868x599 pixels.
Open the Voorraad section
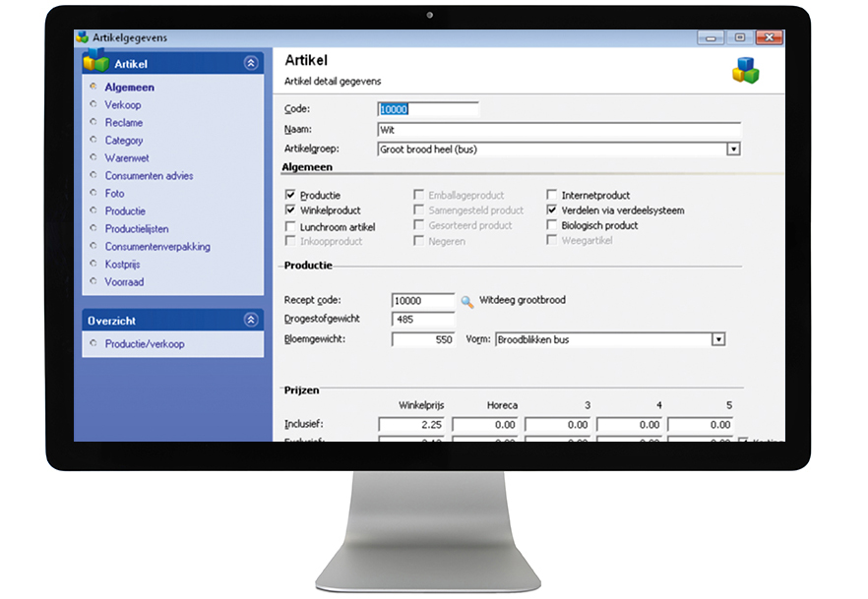pos(125,282)
